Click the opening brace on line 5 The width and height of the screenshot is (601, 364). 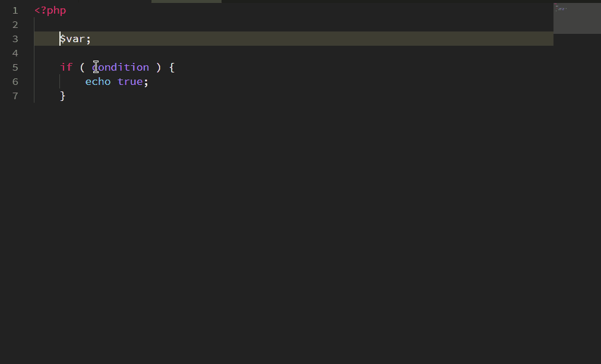click(x=171, y=67)
